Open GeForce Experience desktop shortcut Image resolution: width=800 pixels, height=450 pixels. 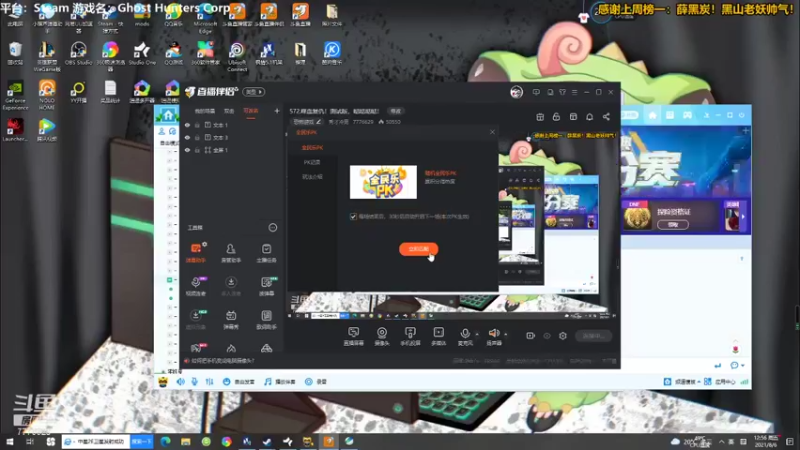15,95
